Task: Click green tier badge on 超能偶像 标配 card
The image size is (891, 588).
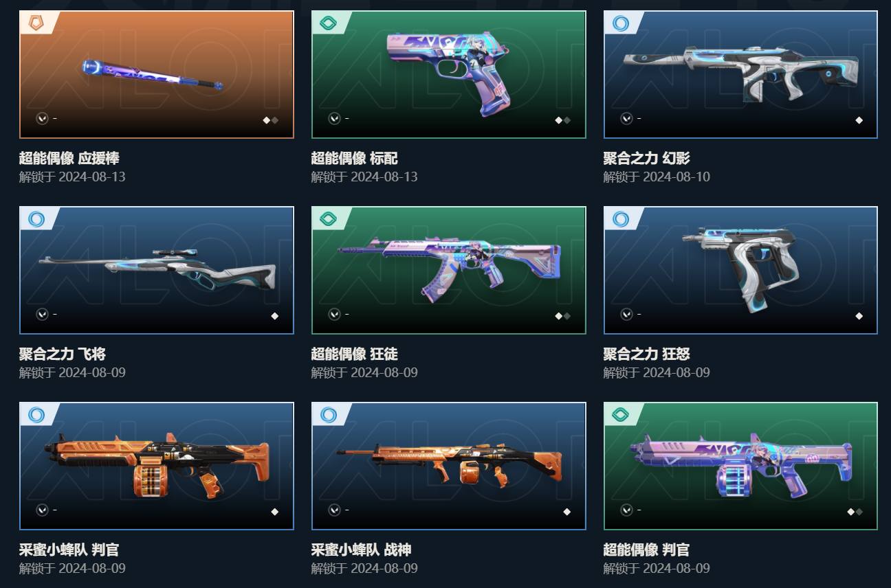Action: pyautogui.click(x=329, y=23)
